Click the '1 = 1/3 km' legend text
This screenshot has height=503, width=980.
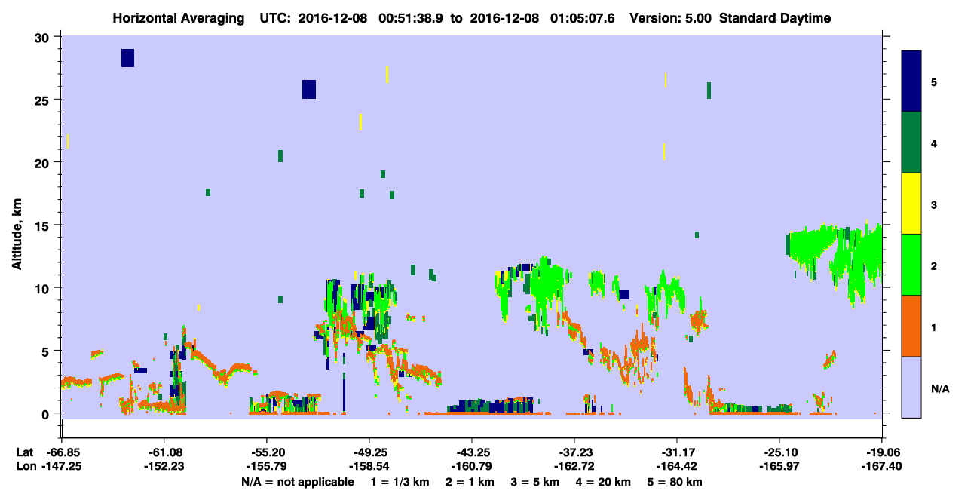(x=400, y=482)
